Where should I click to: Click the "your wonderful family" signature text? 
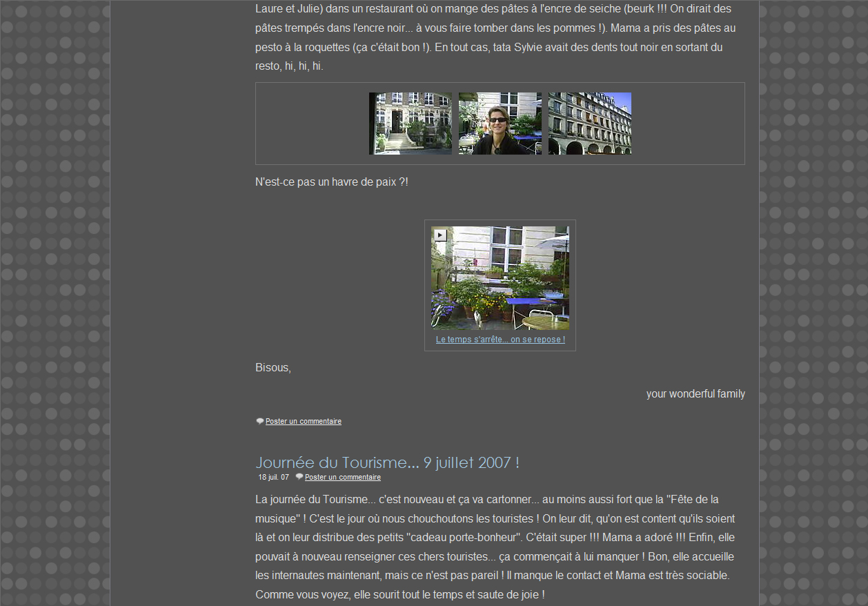(695, 394)
